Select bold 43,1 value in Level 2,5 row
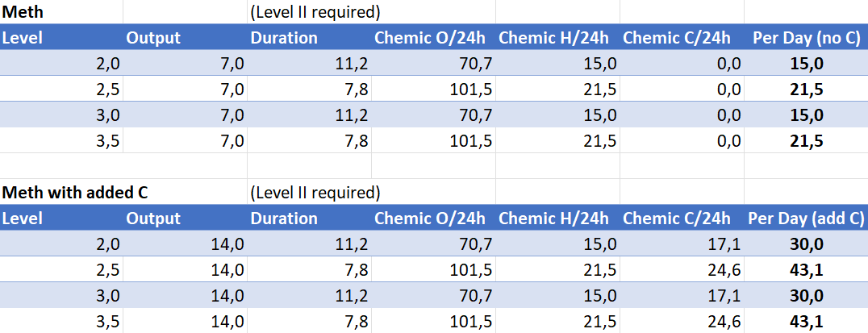The image size is (868, 333). pyautogui.click(x=807, y=270)
